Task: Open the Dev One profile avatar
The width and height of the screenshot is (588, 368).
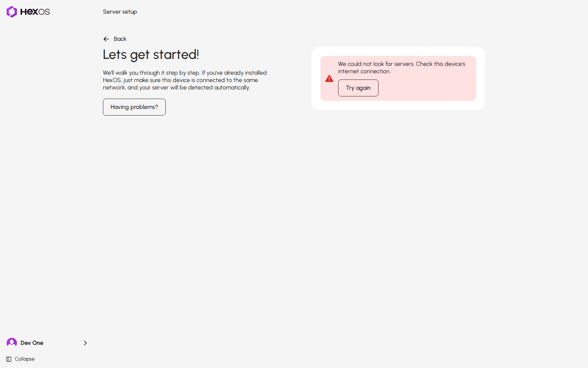Action: (12, 343)
